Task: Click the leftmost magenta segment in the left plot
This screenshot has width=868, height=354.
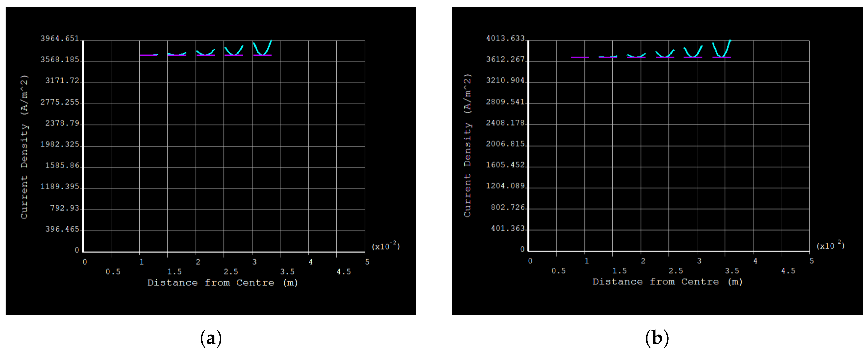Action: tap(148, 55)
